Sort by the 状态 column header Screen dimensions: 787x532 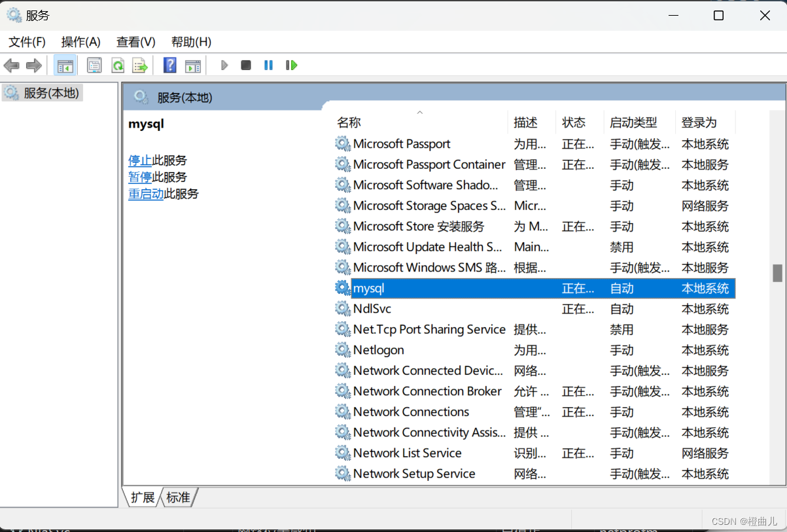click(x=580, y=122)
